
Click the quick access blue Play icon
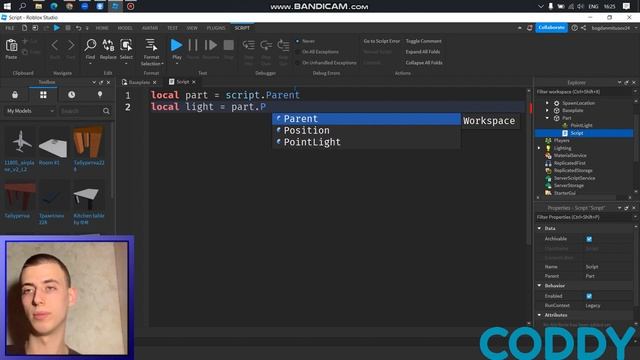tap(57, 28)
